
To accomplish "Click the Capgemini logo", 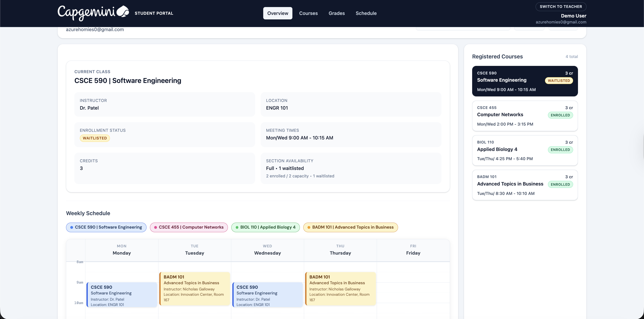I will pos(93,13).
